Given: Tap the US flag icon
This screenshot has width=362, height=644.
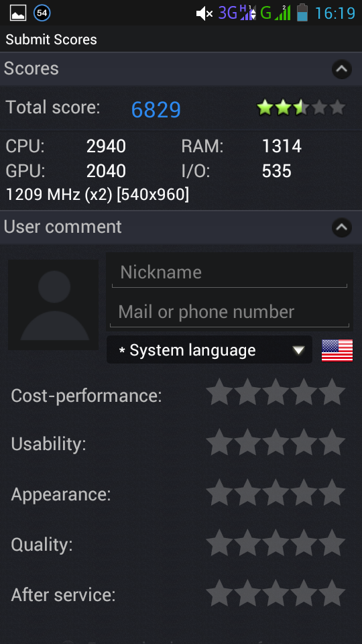Looking at the screenshot, I should click(x=337, y=350).
